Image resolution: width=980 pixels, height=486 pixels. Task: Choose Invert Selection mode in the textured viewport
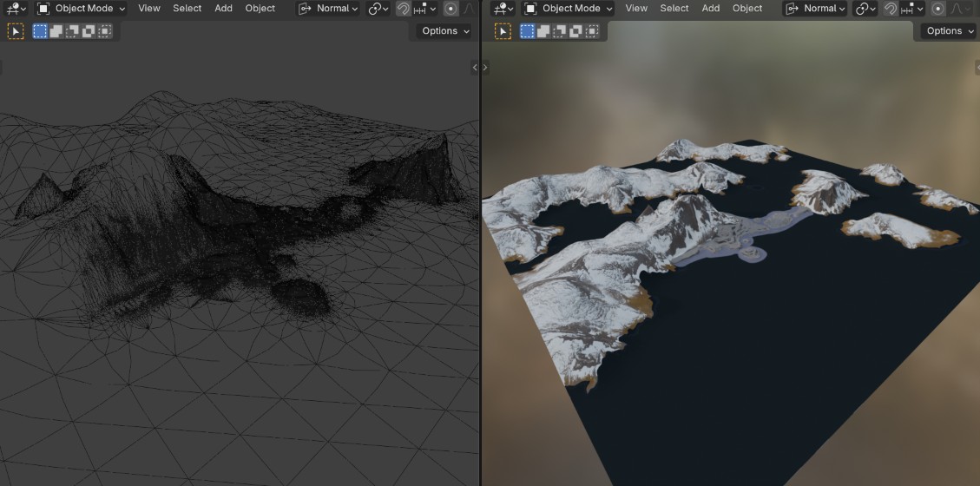[x=576, y=31]
